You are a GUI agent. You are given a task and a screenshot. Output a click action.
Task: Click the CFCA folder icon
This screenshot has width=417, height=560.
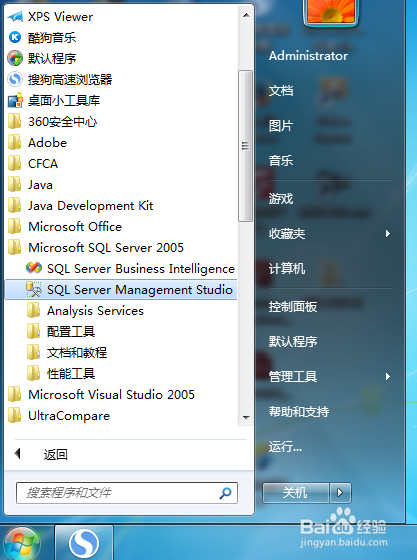coord(15,163)
